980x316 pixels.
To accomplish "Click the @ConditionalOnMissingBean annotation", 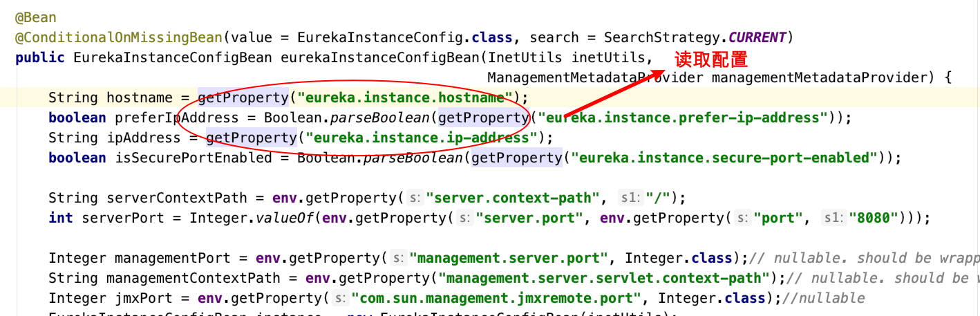I will tap(119, 37).
